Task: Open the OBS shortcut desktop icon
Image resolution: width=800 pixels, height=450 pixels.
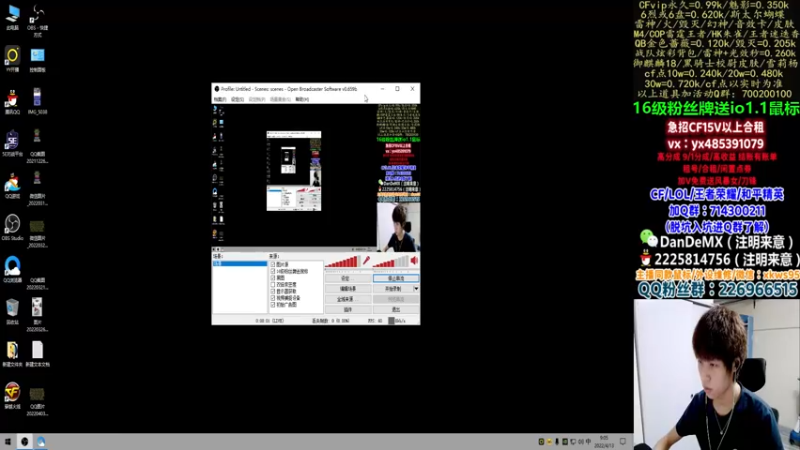Action: (x=37, y=20)
